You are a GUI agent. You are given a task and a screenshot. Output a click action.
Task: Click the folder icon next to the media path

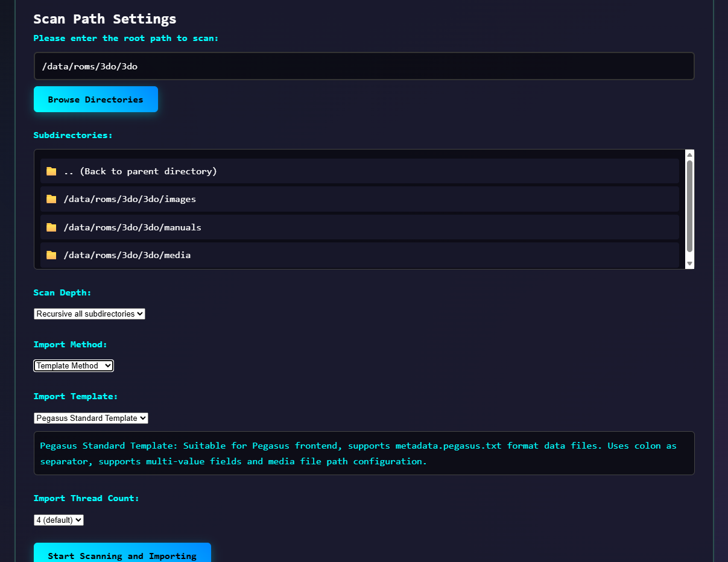pos(51,255)
